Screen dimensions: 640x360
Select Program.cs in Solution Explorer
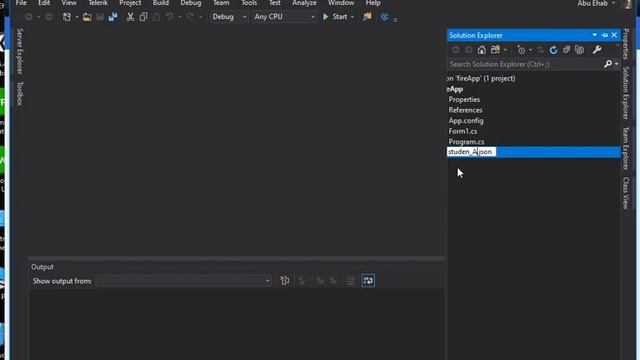[467, 142]
